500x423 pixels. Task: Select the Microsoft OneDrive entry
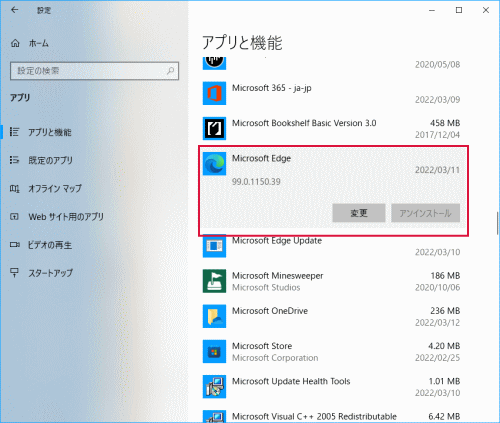[x=332, y=316]
